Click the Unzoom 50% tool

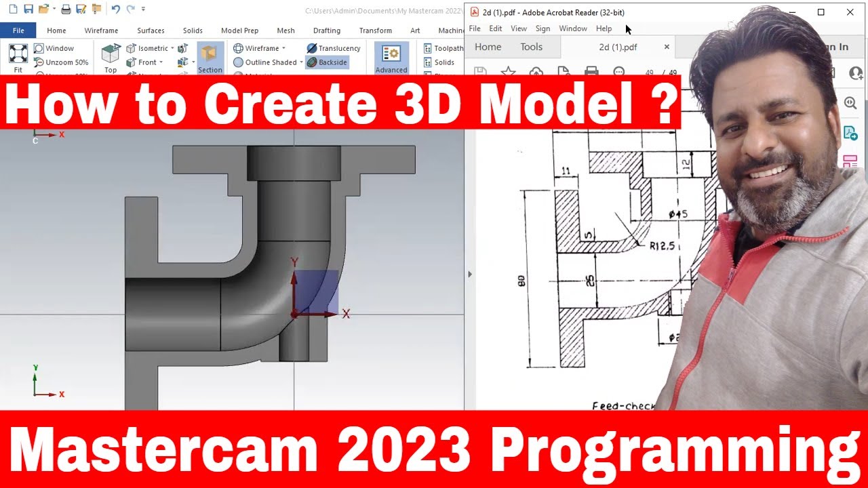tap(61, 62)
